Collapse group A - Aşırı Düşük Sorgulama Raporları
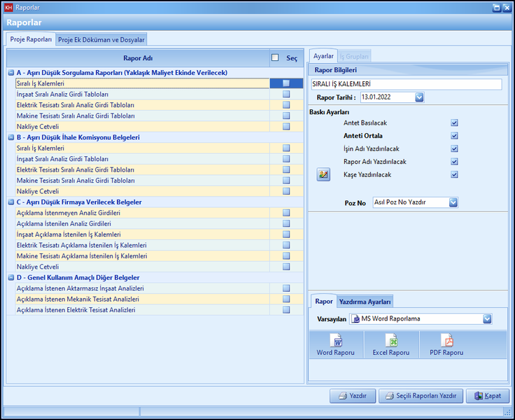The image size is (515, 420). pos(10,73)
